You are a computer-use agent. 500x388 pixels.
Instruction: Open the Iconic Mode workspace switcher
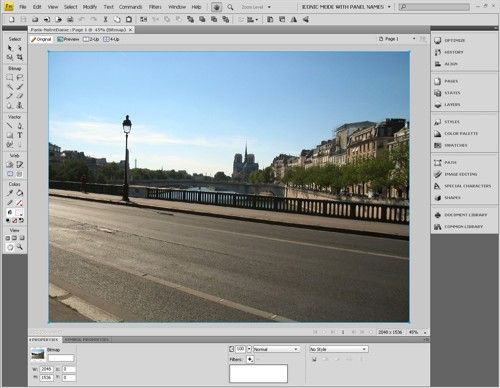(x=346, y=7)
